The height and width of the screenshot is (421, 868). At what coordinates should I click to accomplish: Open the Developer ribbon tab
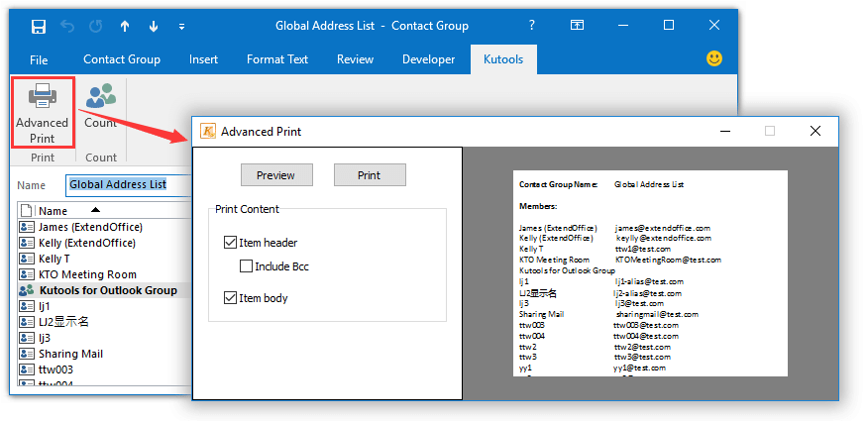pyautogui.click(x=428, y=59)
